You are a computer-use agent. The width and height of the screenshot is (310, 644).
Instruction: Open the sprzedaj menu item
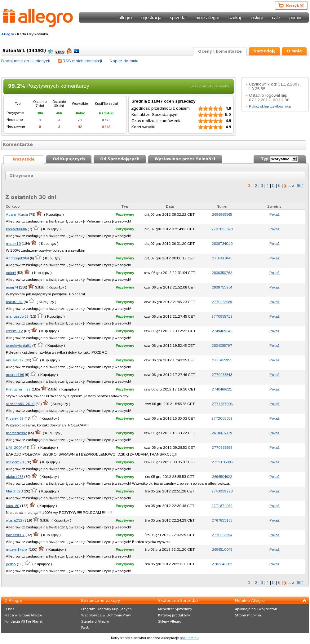point(178,18)
